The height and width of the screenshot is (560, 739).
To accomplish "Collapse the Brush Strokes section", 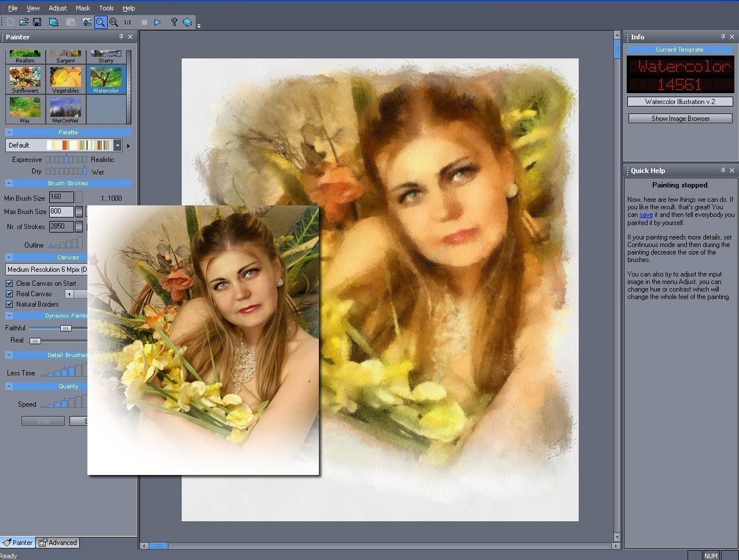I will (9, 183).
